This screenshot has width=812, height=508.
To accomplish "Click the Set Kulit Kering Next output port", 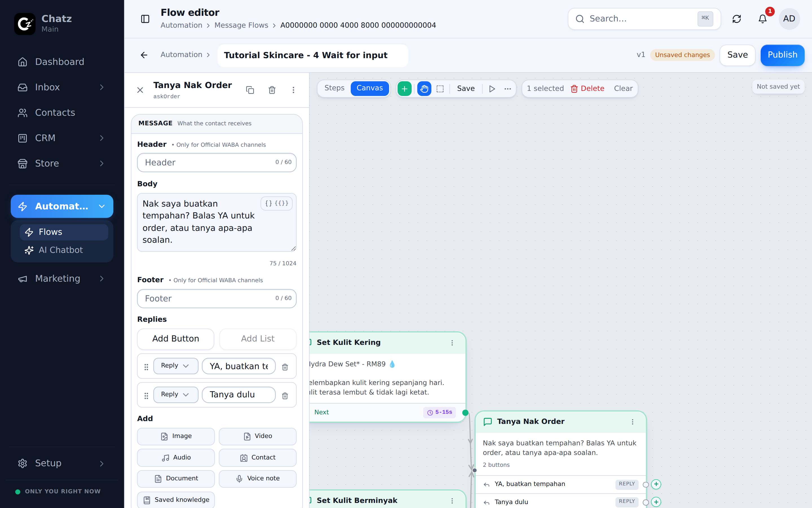I will (x=465, y=413).
